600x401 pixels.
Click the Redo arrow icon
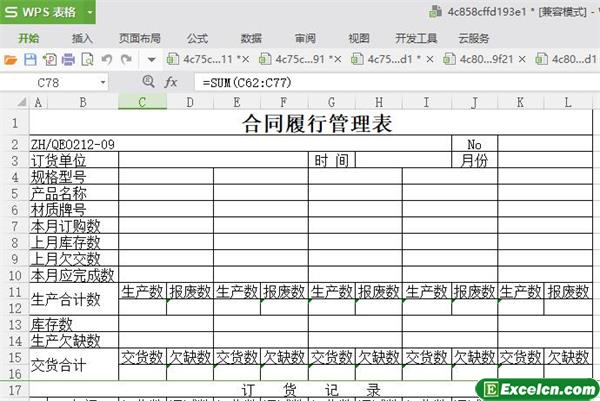(126, 59)
